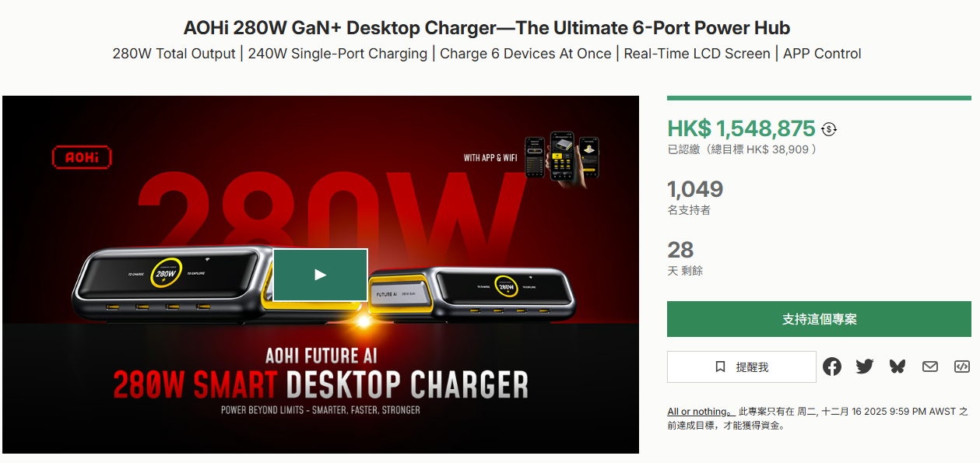Image resolution: width=980 pixels, height=463 pixels.
Task: Click the 提醒我 bookmark button
Action: pos(742,367)
